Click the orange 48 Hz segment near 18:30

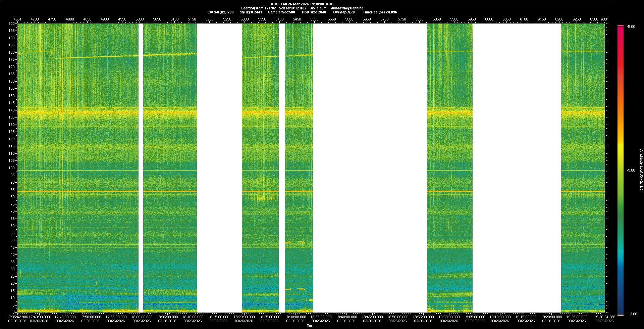[x=294, y=242]
